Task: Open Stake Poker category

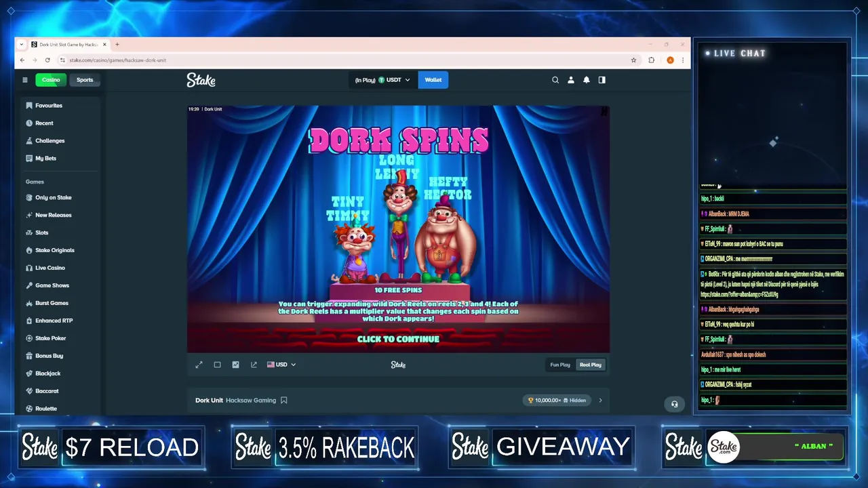Action: 51,338
